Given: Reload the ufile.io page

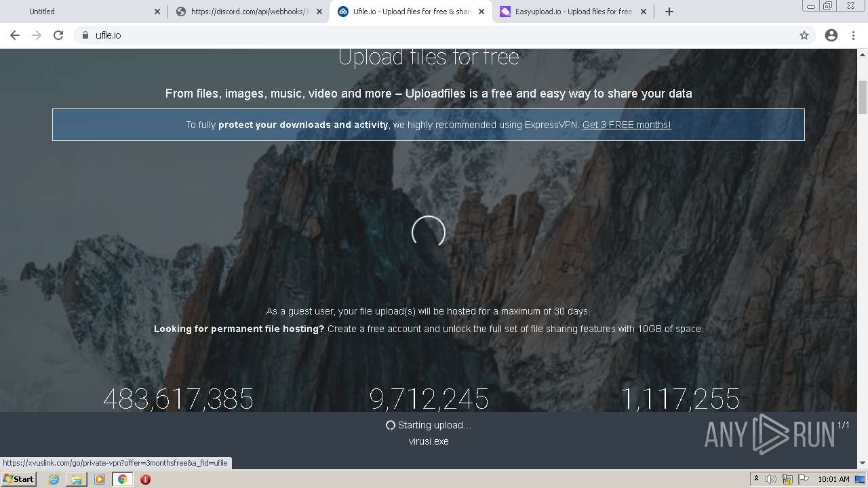Looking at the screenshot, I should pyautogui.click(x=58, y=35).
